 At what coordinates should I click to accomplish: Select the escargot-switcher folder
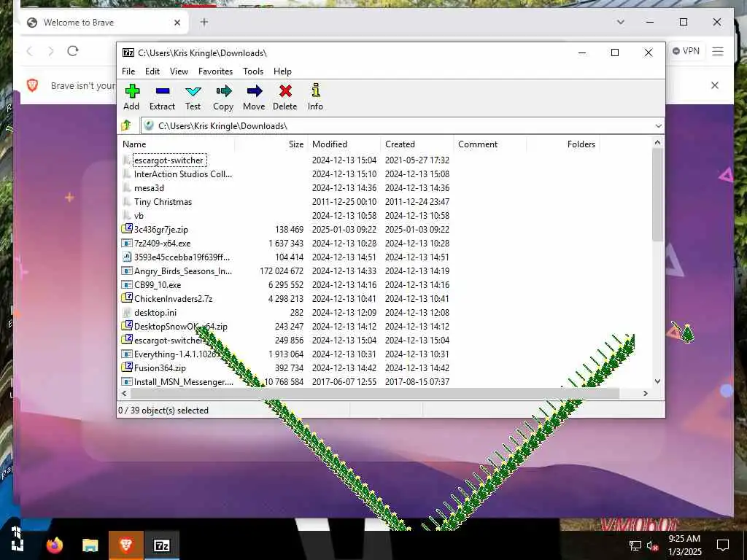click(x=169, y=160)
